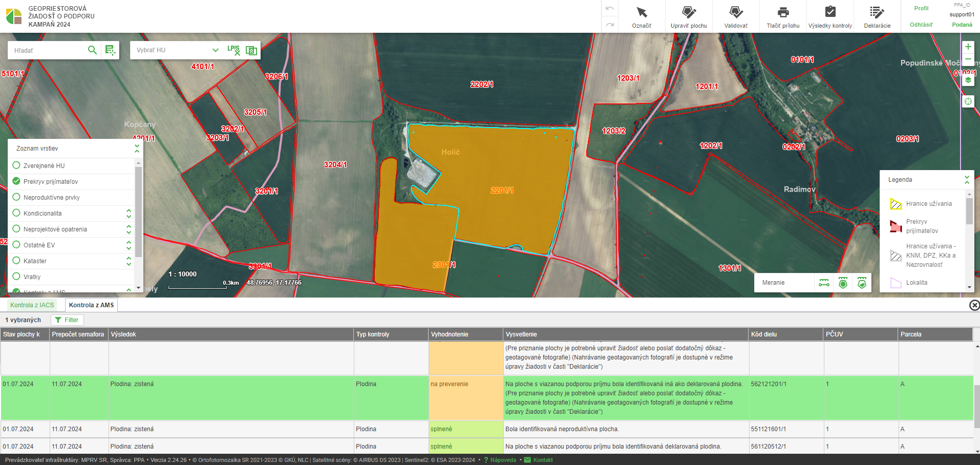The height and width of the screenshot is (465, 980).
Task: Print via Tlačiť prílohu
Action: [783, 16]
